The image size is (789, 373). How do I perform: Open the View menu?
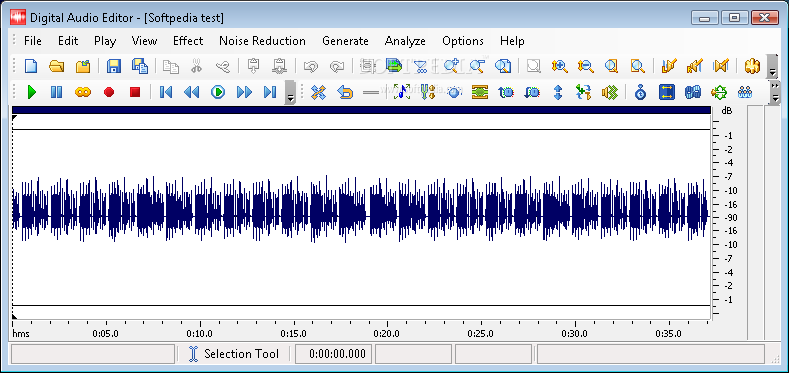tap(144, 41)
